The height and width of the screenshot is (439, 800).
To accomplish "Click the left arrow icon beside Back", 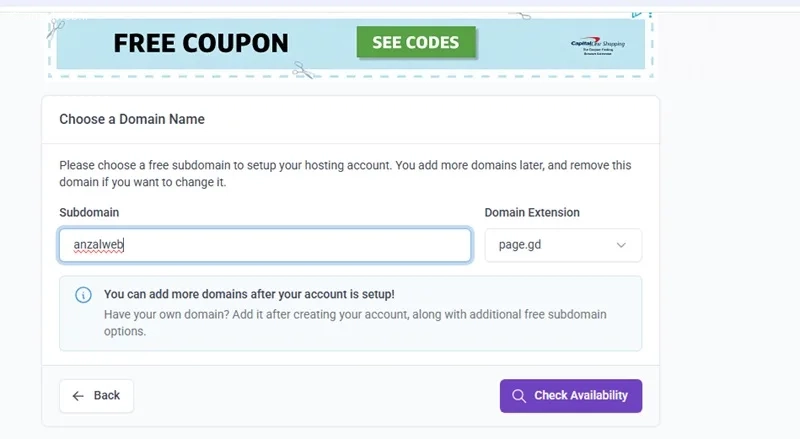I will pyautogui.click(x=78, y=396).
